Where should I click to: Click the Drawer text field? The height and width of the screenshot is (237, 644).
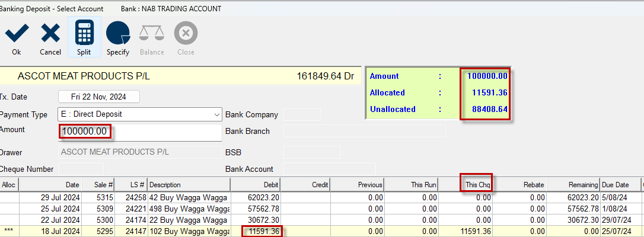140,152
